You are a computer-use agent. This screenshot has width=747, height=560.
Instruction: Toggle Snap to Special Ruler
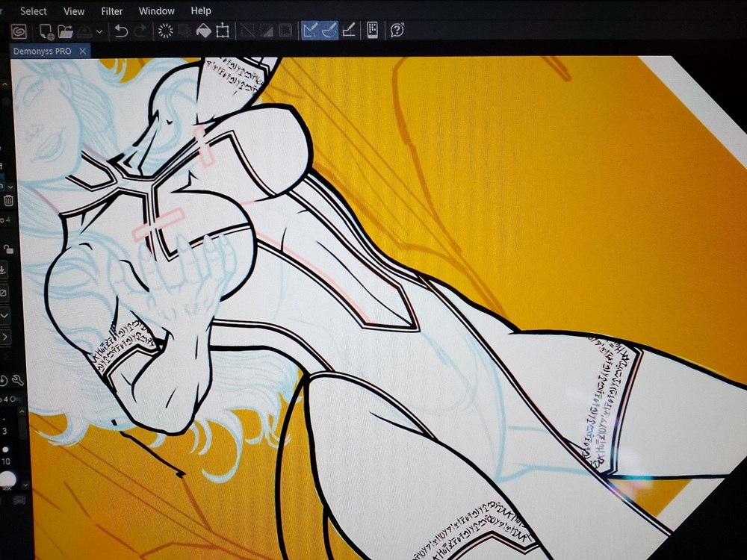328,31
